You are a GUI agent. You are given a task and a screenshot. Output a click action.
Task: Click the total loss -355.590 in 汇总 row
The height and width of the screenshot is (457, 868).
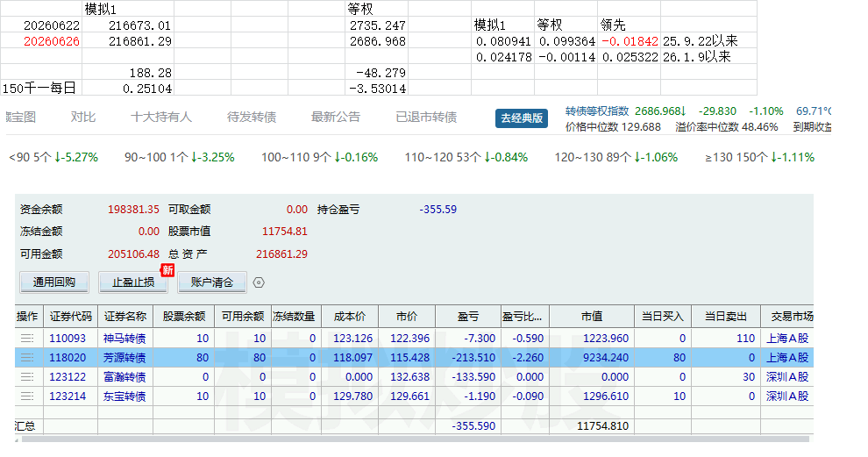point(473,426)
